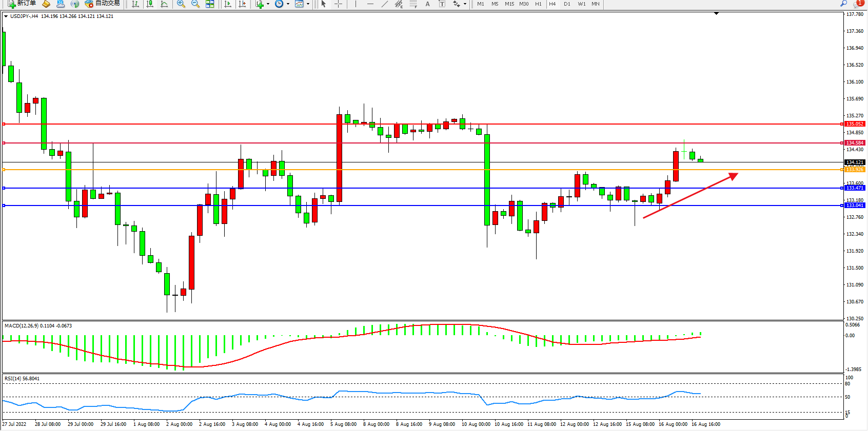Switch chart to line chart mode

pyautogui.click(x=164, y=4)
